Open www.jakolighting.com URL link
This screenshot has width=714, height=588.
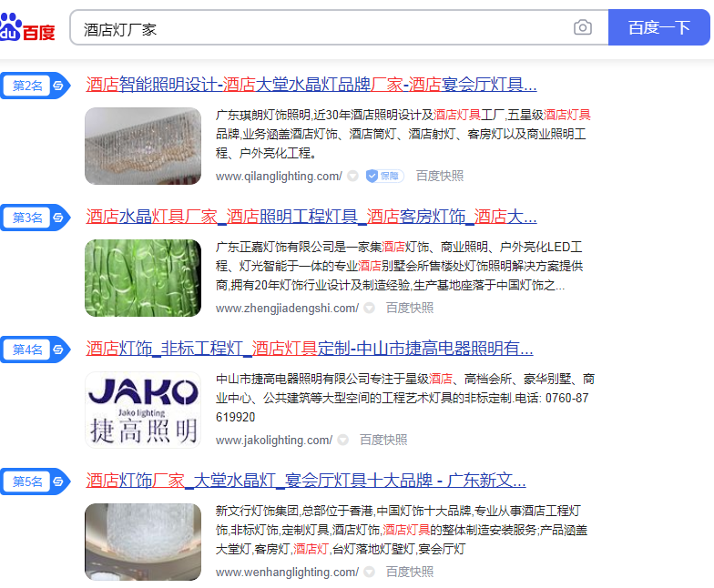[x=273, y=441]
